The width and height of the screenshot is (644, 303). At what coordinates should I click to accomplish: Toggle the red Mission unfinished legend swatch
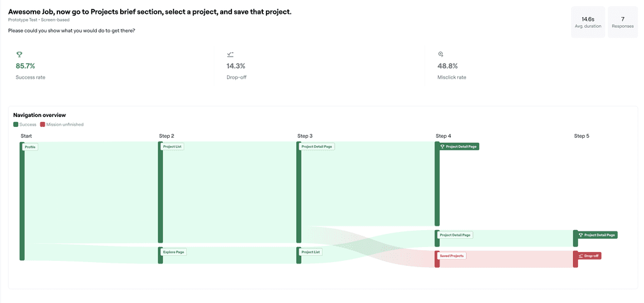point(42,124)
